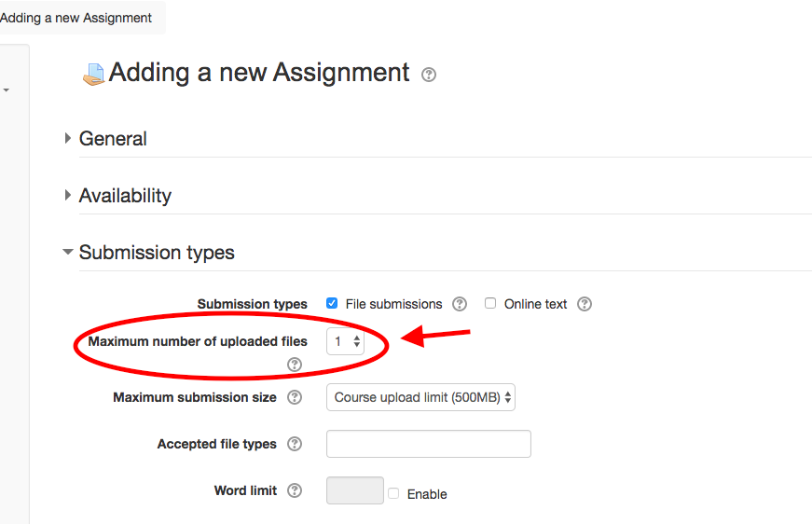Open help for Accepted file types
The image size is (812, 524).
tap(295, 444)
